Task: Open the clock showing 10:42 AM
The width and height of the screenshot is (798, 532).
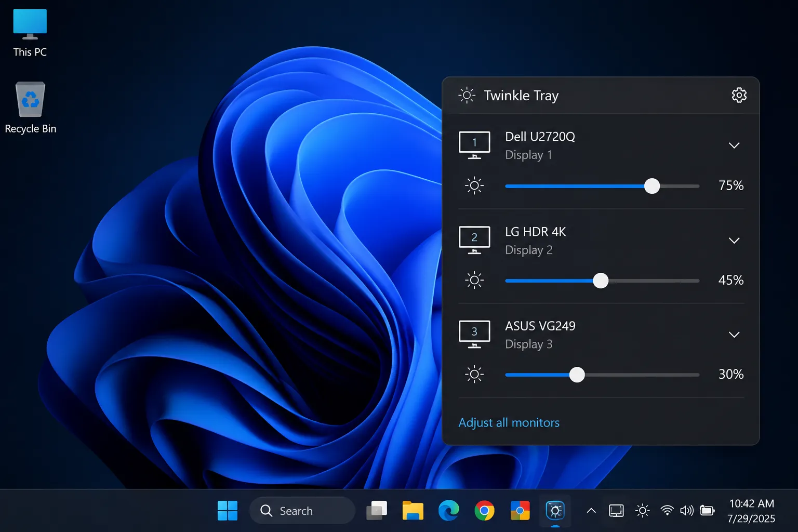Action: (x=751, y=511)
